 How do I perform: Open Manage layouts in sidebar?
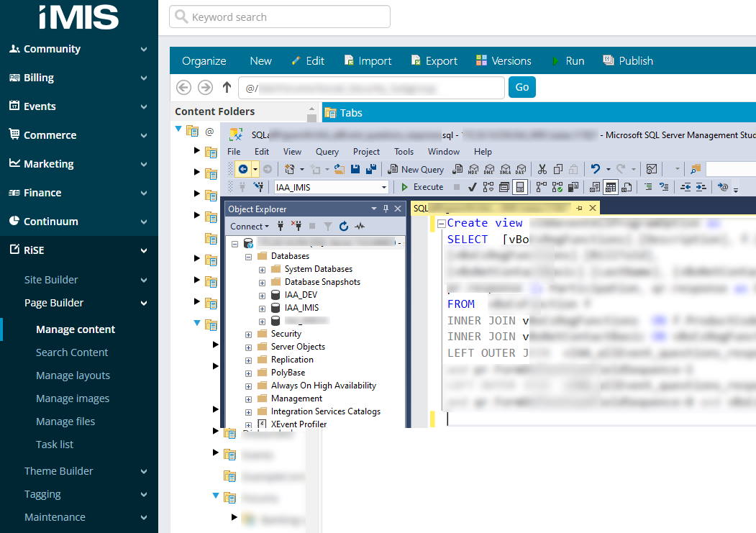tap(73, 375)
